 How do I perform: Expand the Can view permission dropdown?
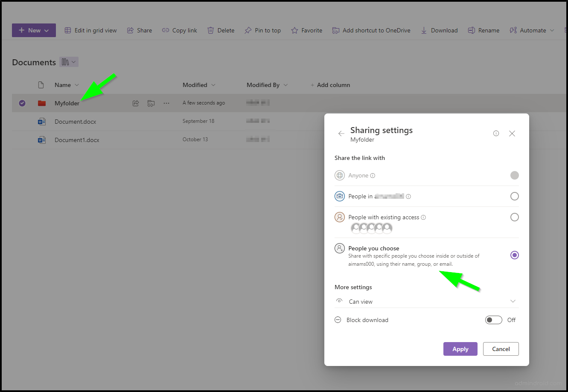pos(513,301)
